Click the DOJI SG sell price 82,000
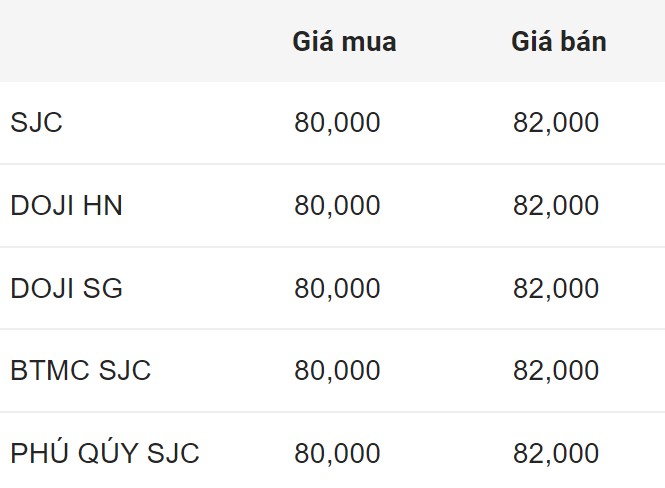Image resolution: width=665 pixels, height=488 pixels. click(x=556, y=289)
